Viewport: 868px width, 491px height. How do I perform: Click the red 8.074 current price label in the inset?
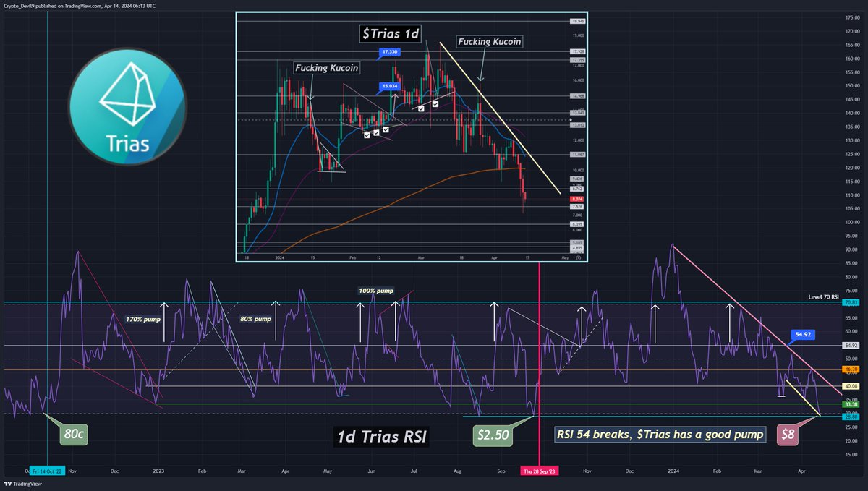577,198
